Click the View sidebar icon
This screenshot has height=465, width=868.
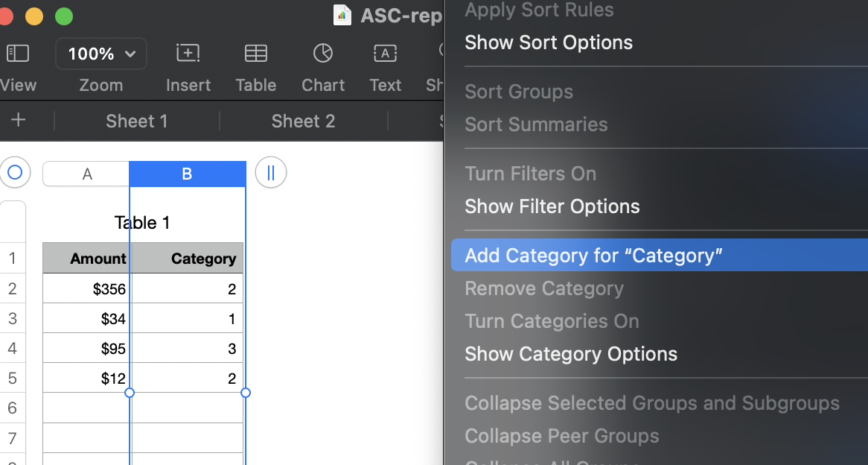pos(17,54)
